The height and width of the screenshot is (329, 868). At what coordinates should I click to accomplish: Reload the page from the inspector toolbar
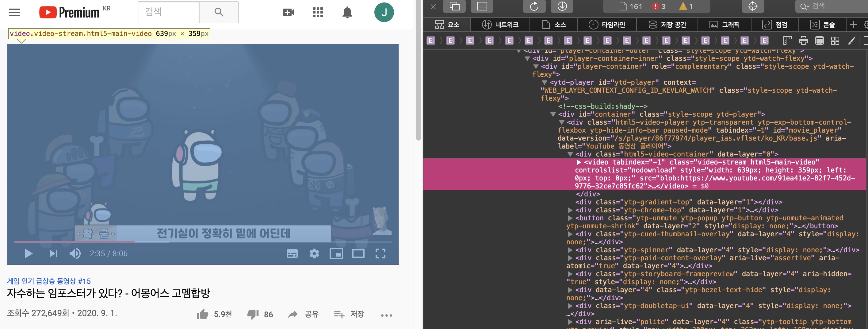click(x=534, y=6)
